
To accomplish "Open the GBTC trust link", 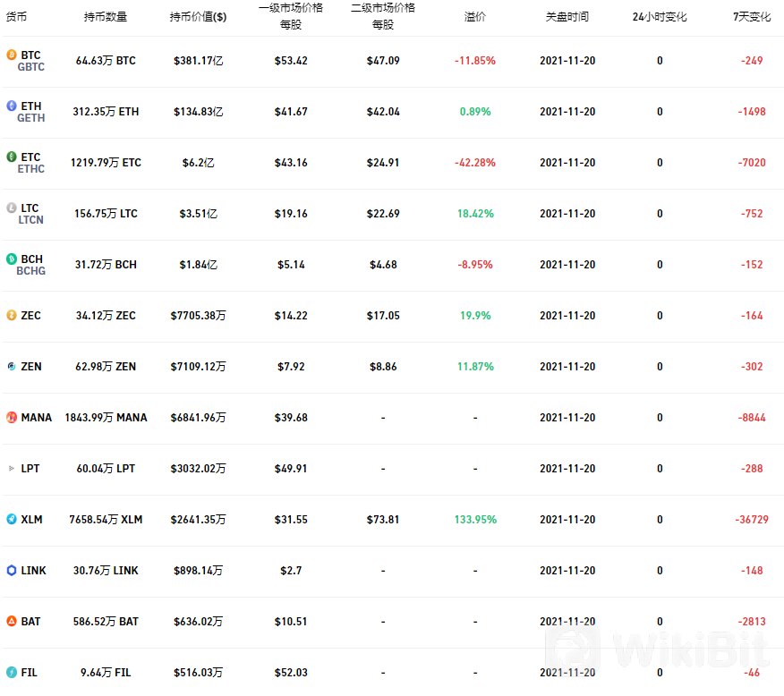I will click(31, 67).
